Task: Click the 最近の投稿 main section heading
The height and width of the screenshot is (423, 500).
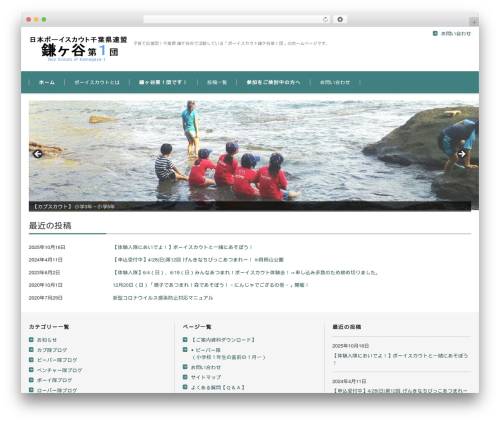Action: [x=50, y=226]
